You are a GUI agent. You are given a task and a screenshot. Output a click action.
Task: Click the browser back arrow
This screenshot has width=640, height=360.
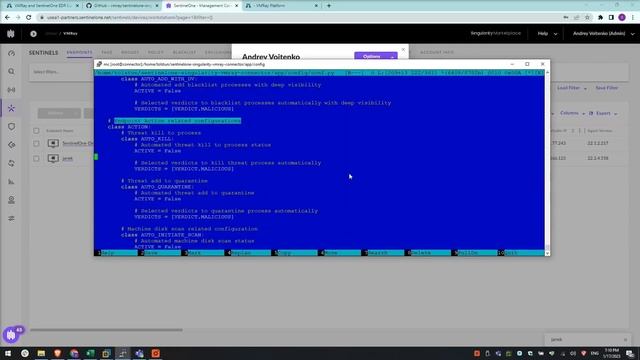(7, 18)
